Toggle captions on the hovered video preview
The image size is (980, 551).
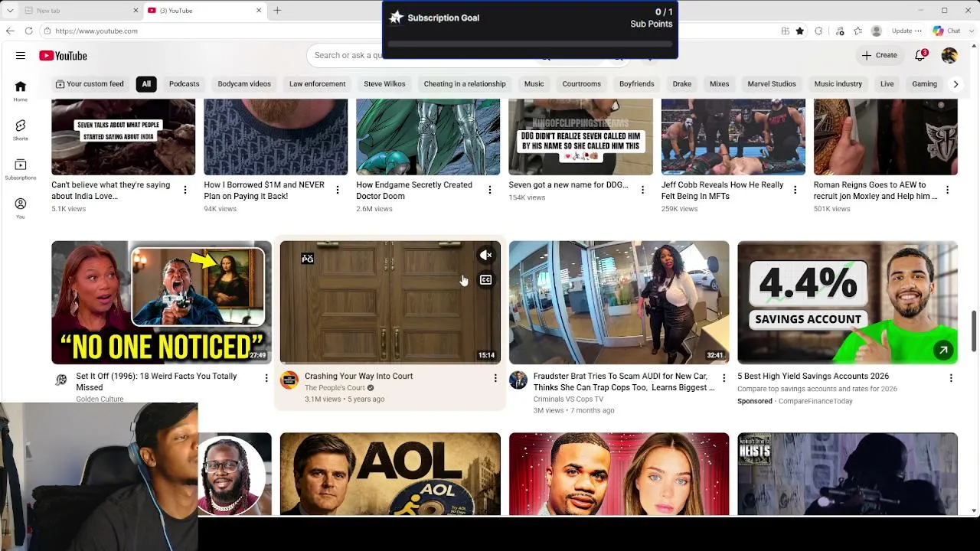click(x=485, y=280)
